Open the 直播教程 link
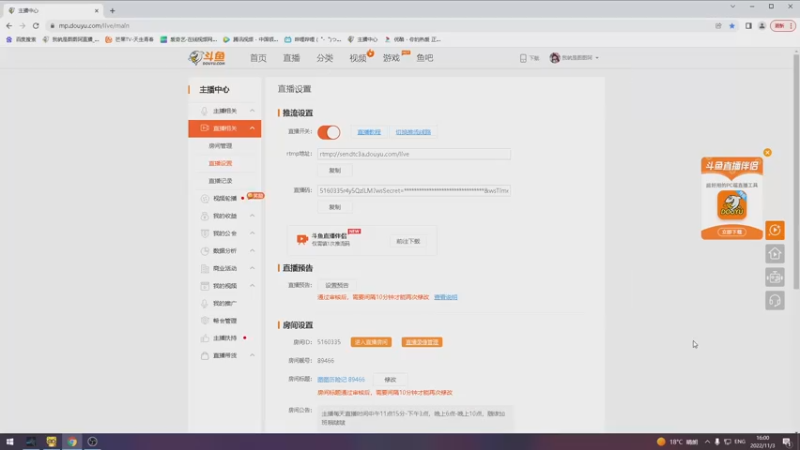 click(x=369, y=132)
